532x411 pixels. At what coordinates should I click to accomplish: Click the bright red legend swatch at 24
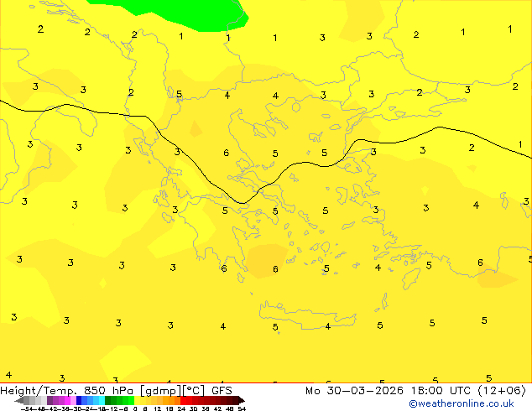[x=183, y=401]
